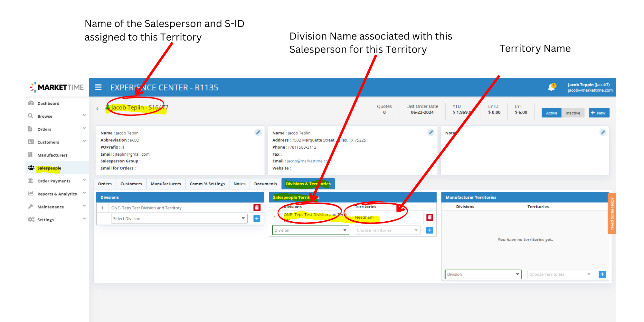Screen dimensions: 644x322
Task: Expand the Orders sidebar menu
Action: coord(84,128)
